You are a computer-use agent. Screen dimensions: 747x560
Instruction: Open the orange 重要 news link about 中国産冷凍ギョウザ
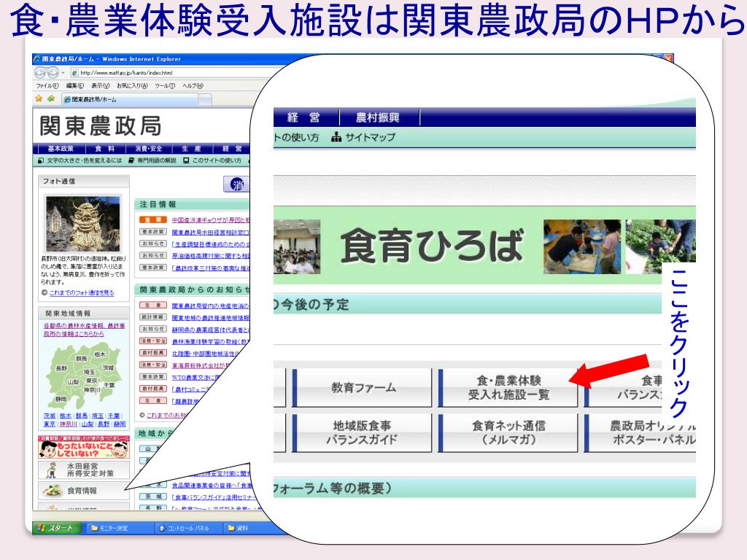(211, 220)
